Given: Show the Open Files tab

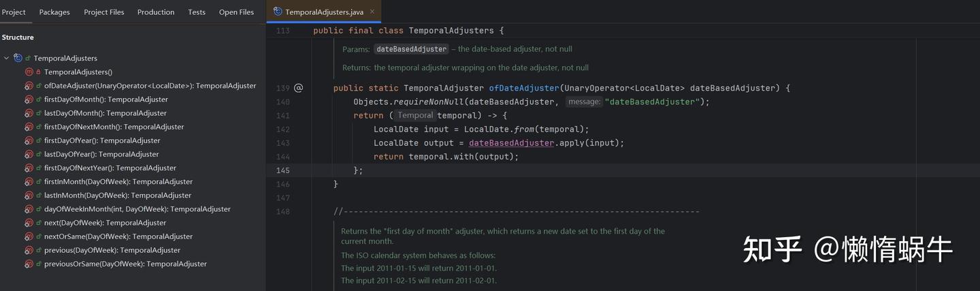Looking at the screenshot, I should coord(236,12).
